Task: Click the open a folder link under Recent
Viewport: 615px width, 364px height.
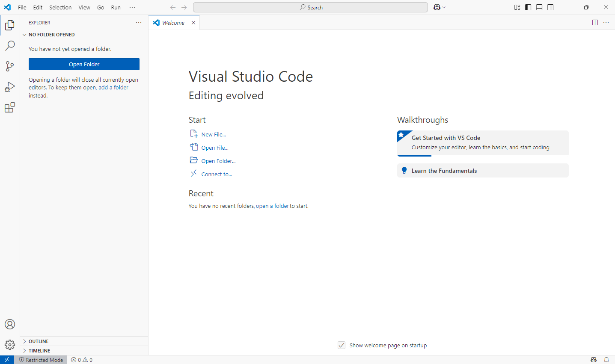Action: (x=272, y=206)
